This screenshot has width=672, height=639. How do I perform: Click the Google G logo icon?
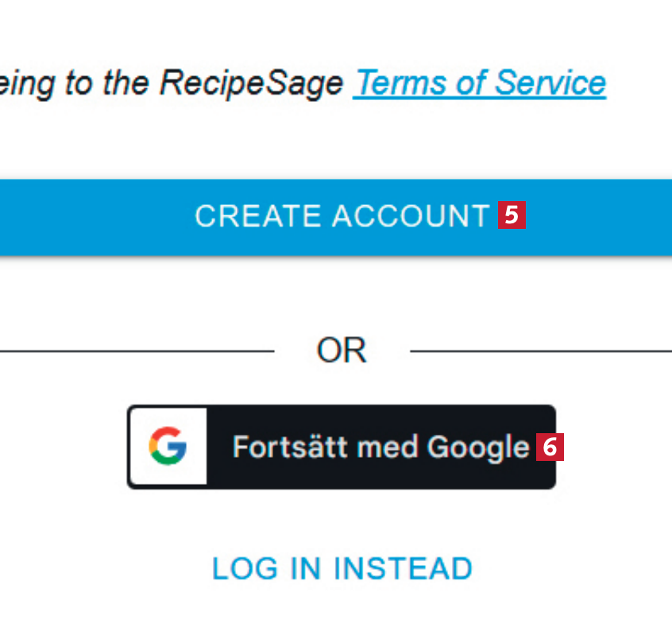[x=168, y=446]
